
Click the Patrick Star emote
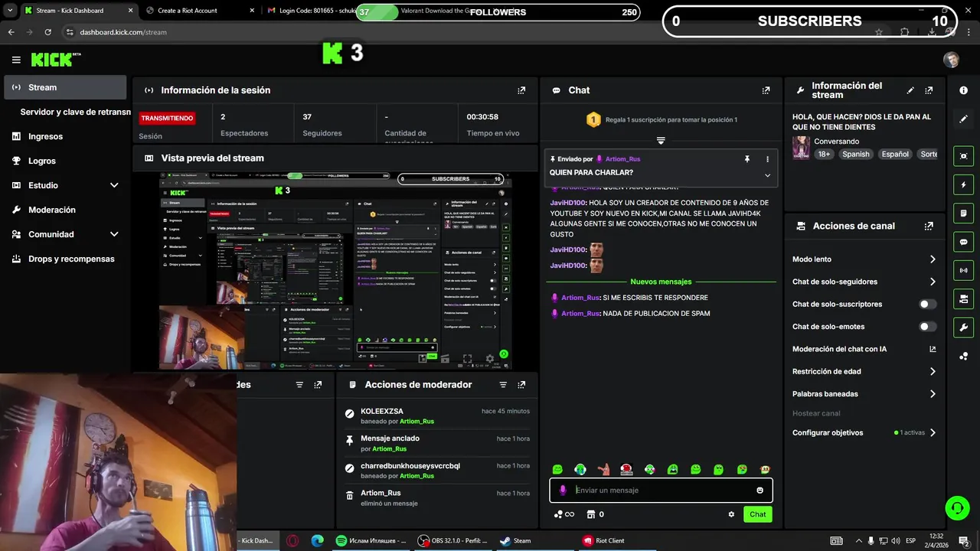click(x=603, y=469)
